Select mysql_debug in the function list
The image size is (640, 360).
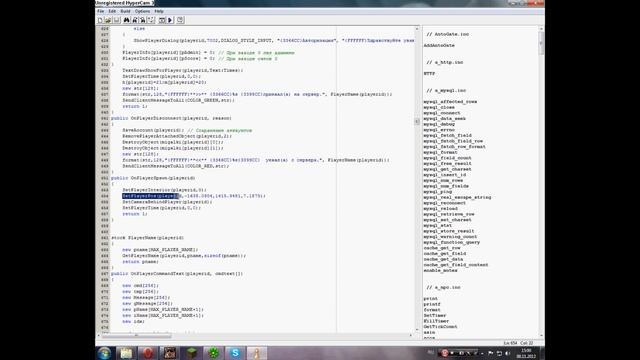click(x=439, y=124)
